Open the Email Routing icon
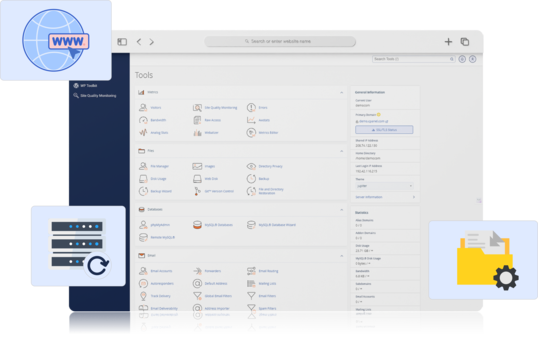Viewport: 538px width, 363px height. click(x=251, y=271)
